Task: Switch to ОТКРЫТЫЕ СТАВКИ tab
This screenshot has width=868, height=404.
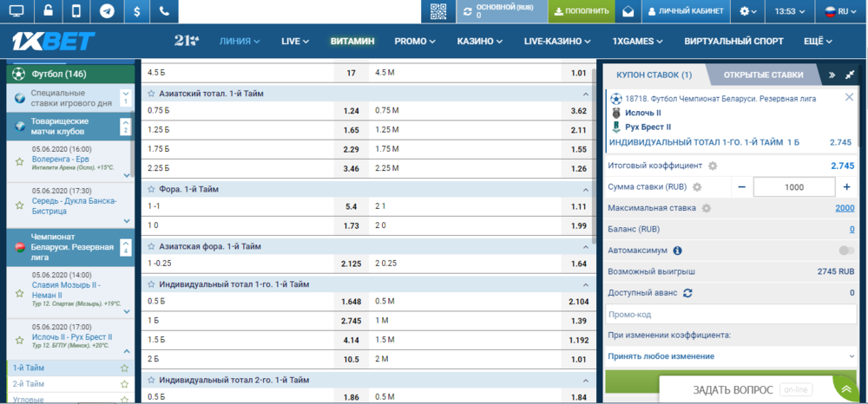Action: pos(763,75)
